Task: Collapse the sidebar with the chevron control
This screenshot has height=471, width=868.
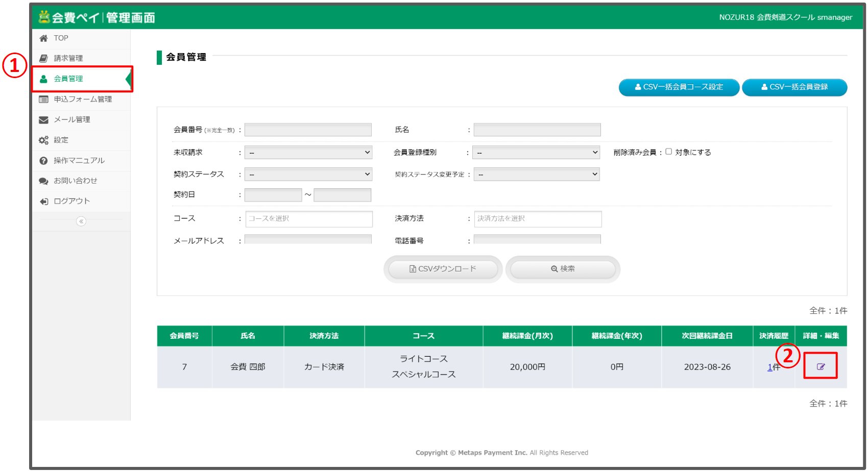Action: click(82, 221)
